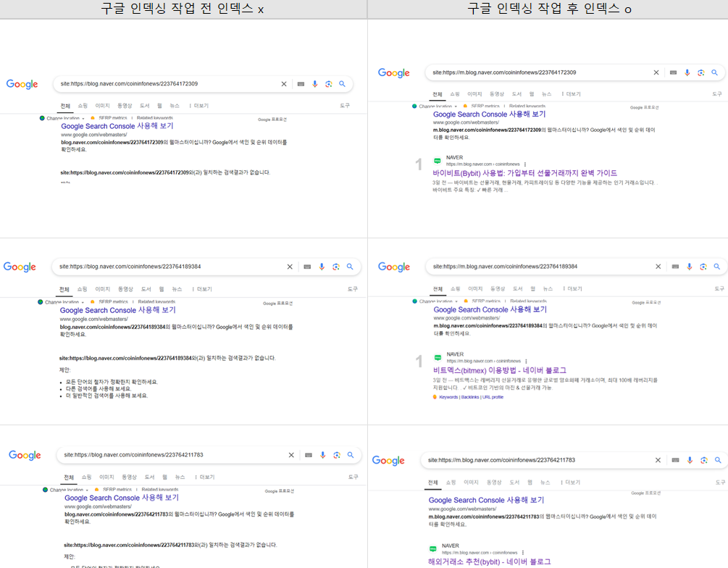Expand Change location in m.blog.naver.com 223764189384 panel

tap(435, 301)
